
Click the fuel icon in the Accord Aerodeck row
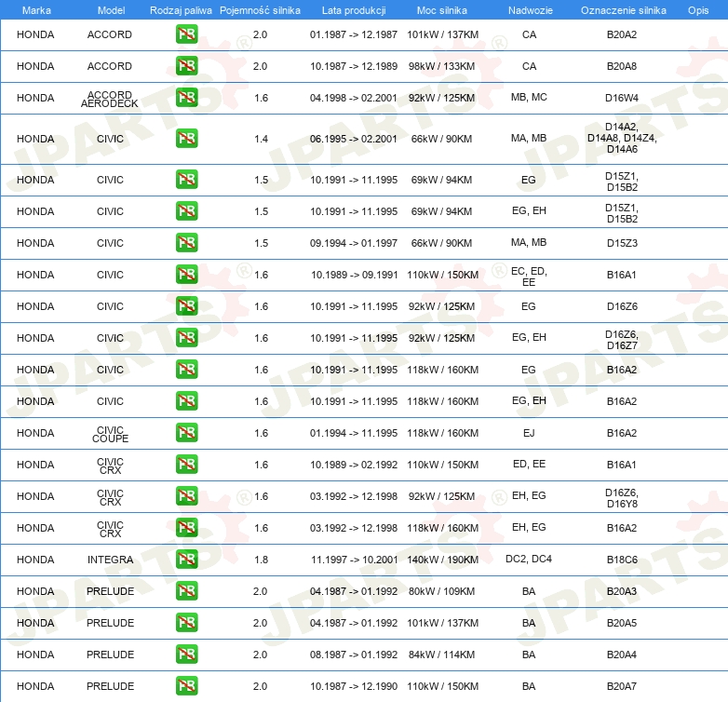tap(186, 97)
